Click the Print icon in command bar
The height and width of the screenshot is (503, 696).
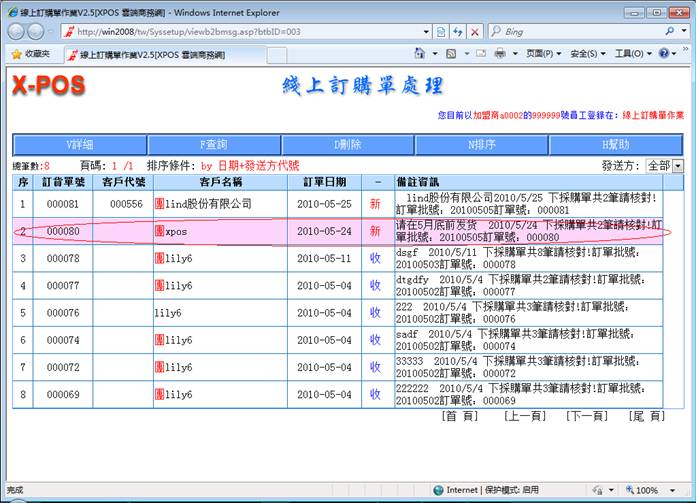[x=500, y=53]
